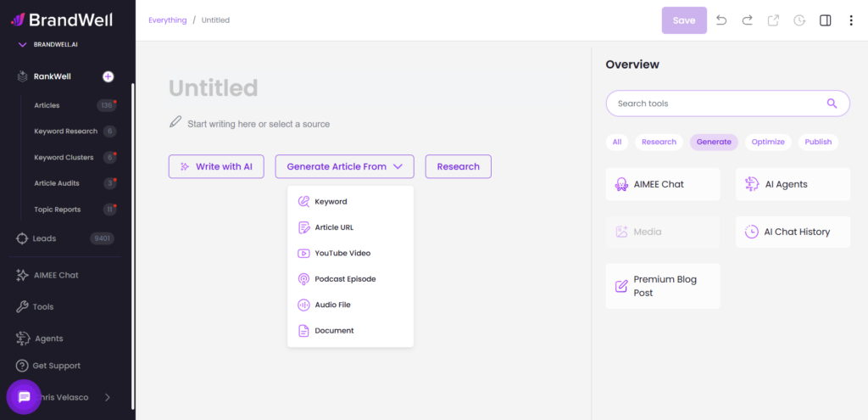Click the Keyword magnifier icon in dropdown

pos(303,202)
